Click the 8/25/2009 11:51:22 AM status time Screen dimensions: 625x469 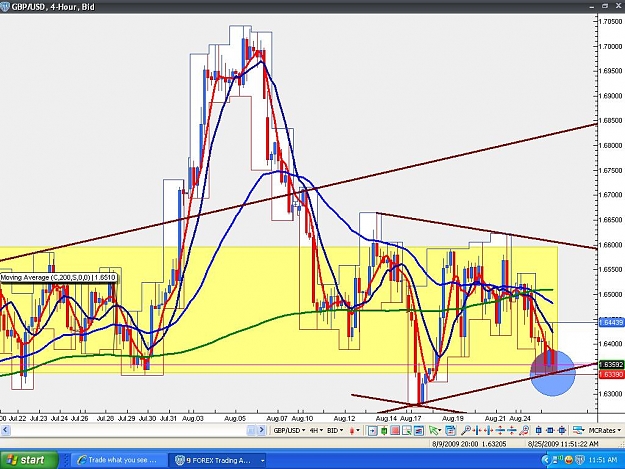pyautogui.click(x=563, y=443)
